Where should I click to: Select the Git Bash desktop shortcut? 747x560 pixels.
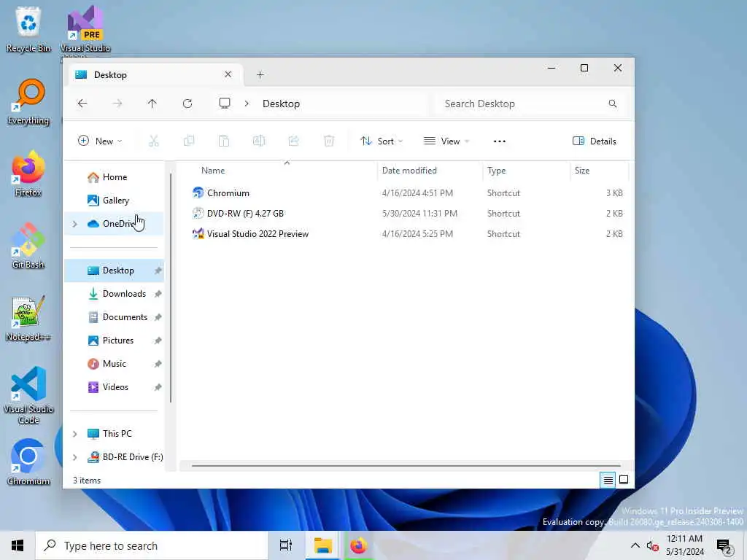coord(28,245)
